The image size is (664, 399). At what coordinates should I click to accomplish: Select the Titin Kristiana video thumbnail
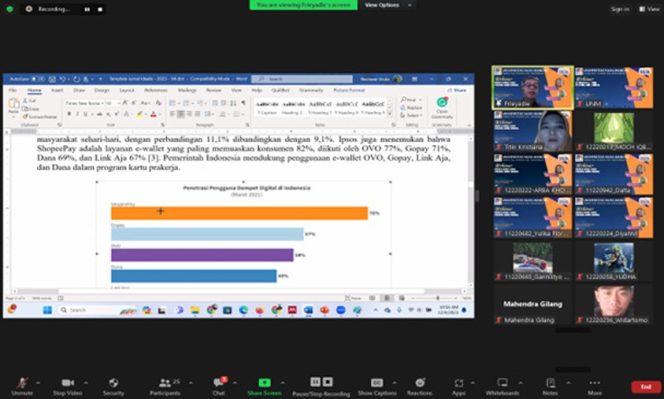(x=532, y=131)
